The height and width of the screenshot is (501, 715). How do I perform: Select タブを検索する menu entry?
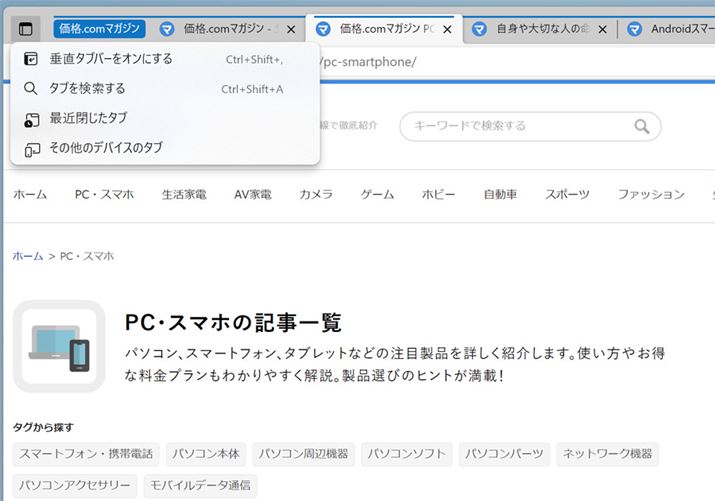[x=88, y=89]
